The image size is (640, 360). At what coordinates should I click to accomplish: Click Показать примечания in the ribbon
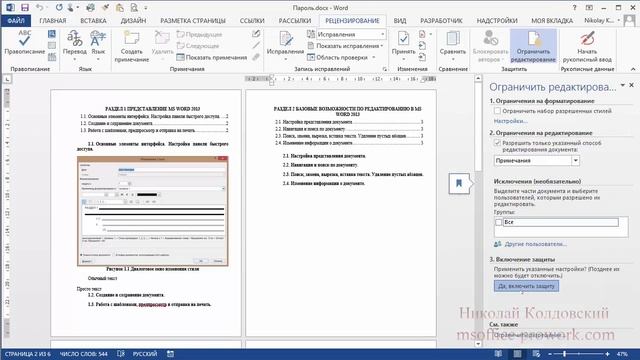click(212, 58)
